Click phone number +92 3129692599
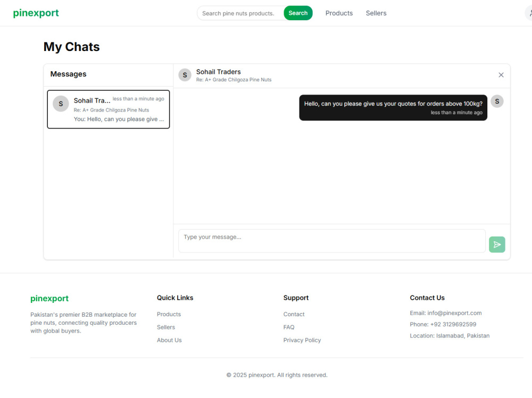The width and height of the screenshot is (532, 398). pos(453,325)
